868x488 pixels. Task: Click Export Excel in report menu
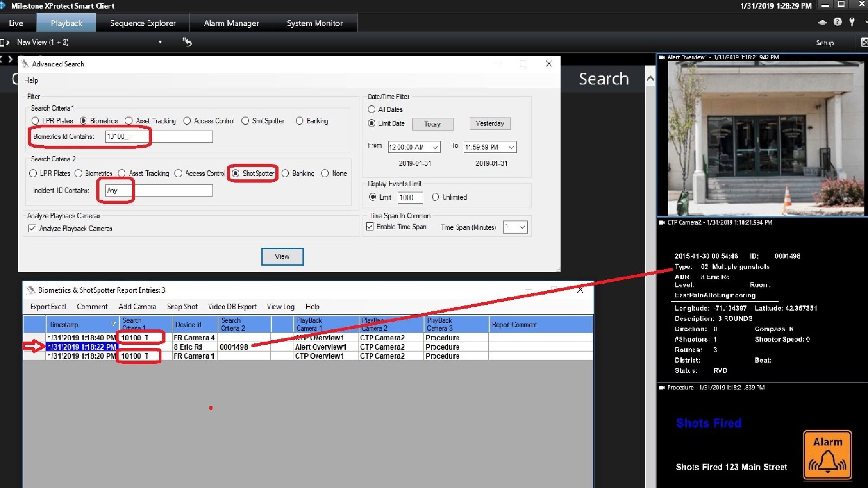tap(48, 306)
